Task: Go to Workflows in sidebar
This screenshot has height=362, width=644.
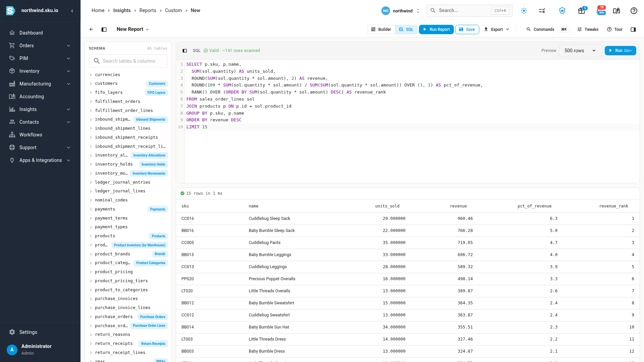Action: click(40, 135)
